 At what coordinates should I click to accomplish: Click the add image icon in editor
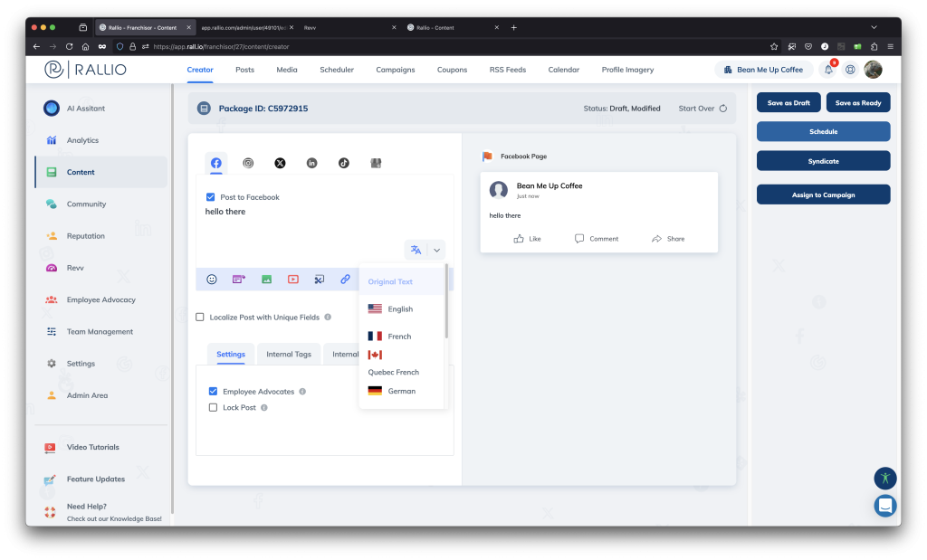(x=267, y=280)
